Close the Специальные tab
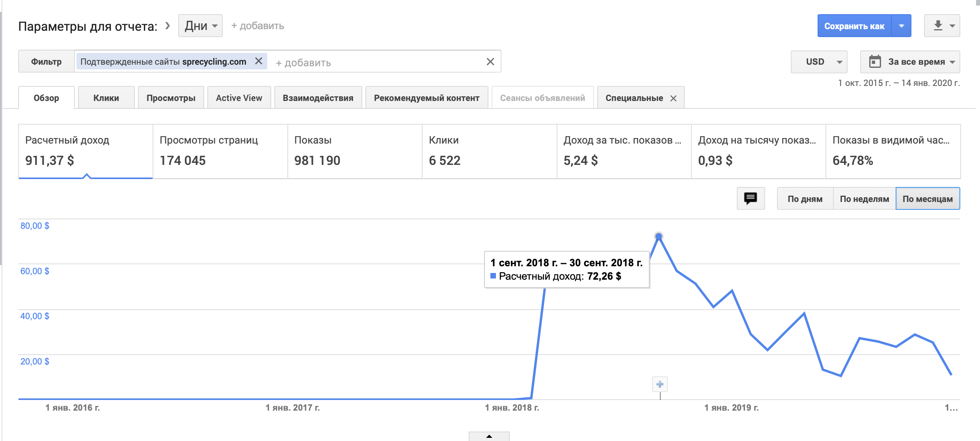 [673, 98]
